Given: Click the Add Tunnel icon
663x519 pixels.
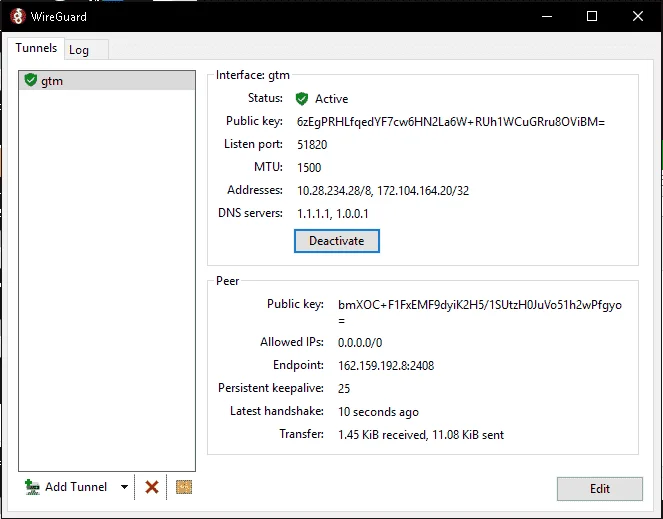Looking at the screenshot, I should click(x=32, y=487).
